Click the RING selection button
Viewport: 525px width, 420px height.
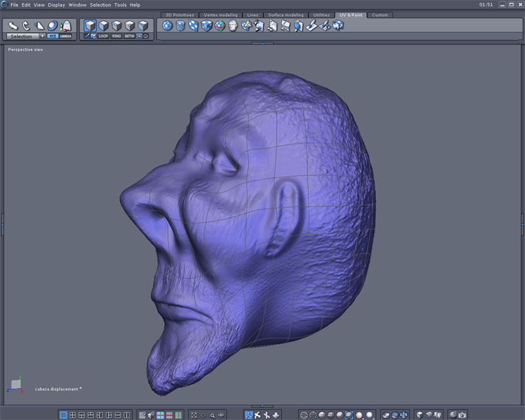(116, 36)
